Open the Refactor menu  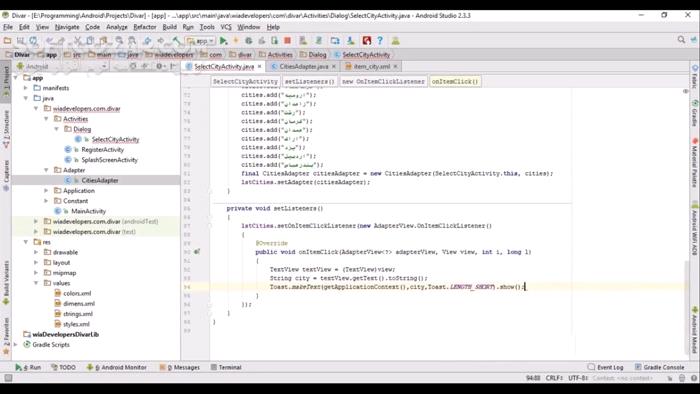point(145,27)
